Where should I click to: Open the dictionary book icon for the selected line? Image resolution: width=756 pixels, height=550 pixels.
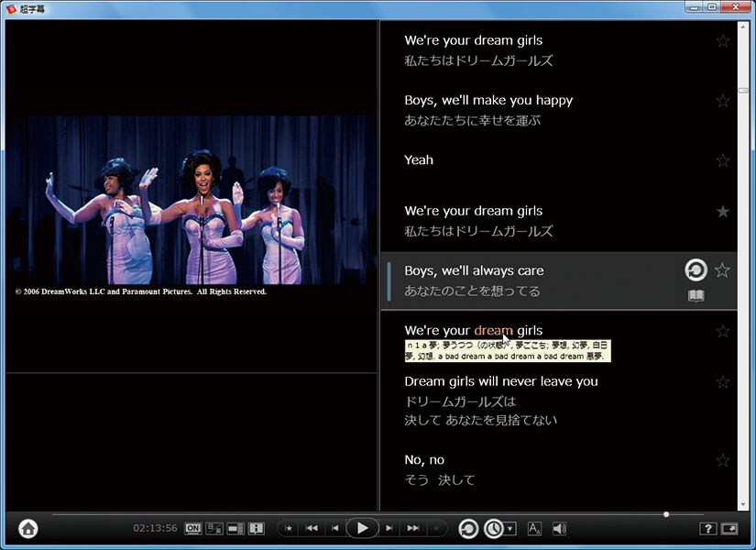tap(696, 295)
